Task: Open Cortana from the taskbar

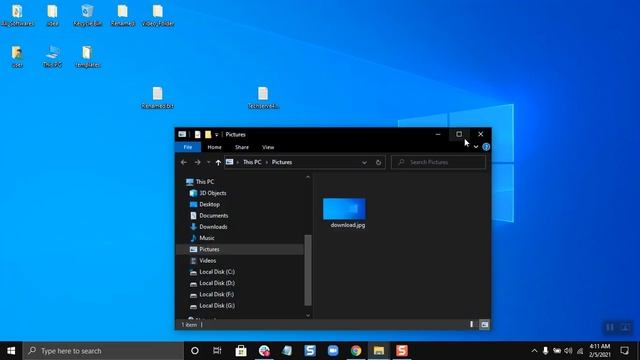Action: point(195,351)
